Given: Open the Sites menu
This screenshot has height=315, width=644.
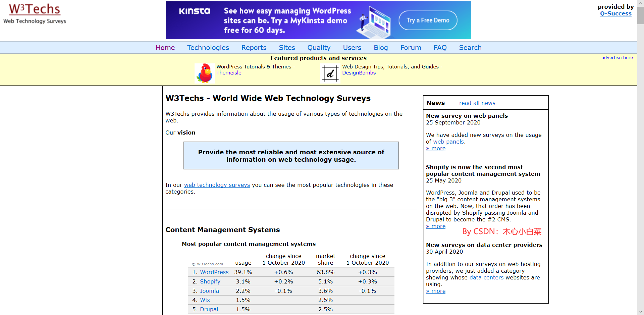Looking at the screenshot, I should point(287,48).
